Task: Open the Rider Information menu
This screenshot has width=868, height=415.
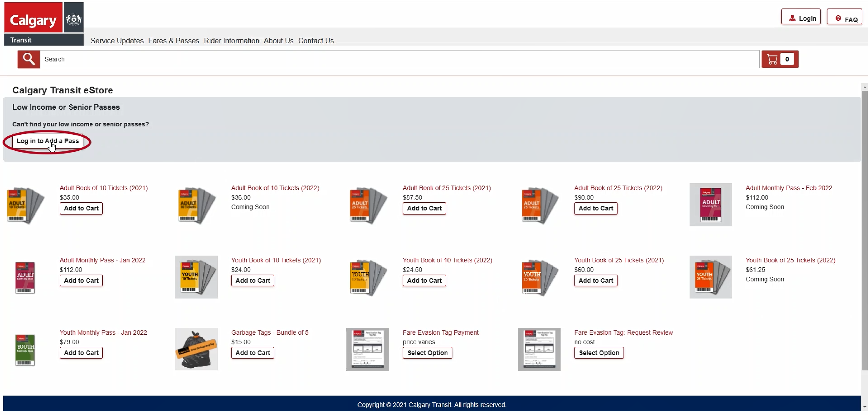Action: click(231, 41)
